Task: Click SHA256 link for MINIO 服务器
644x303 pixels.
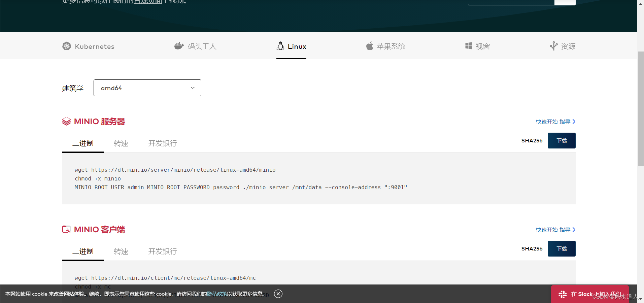Action: tap(532, 140)
